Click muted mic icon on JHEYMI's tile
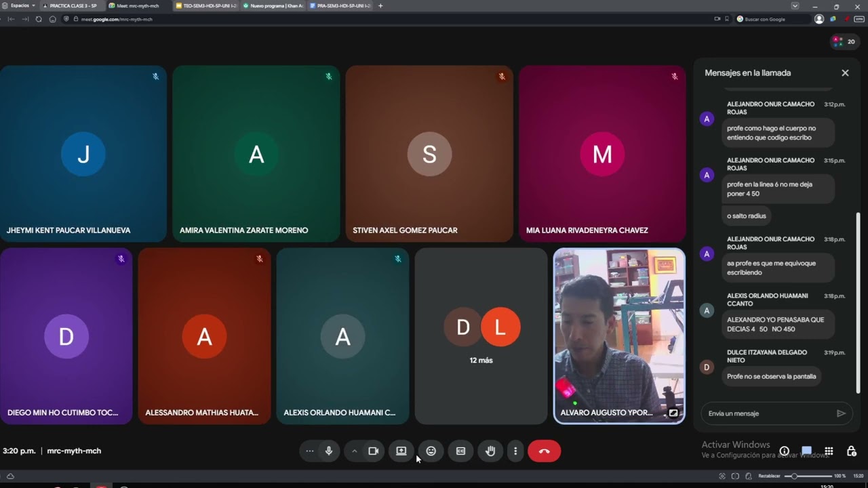Screen dimensions: 868x488 pos(155,77)
